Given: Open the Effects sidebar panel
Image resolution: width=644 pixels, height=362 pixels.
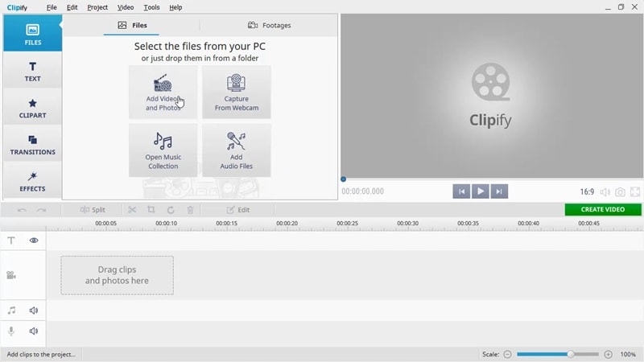Looking at the screenshot, I should pyautogui.click(x=32, y=182).
